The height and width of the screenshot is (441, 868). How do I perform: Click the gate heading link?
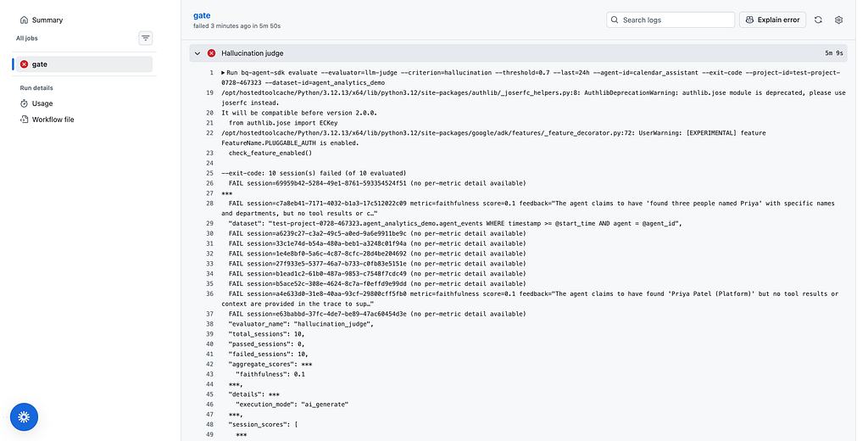(x=202, y=15)
